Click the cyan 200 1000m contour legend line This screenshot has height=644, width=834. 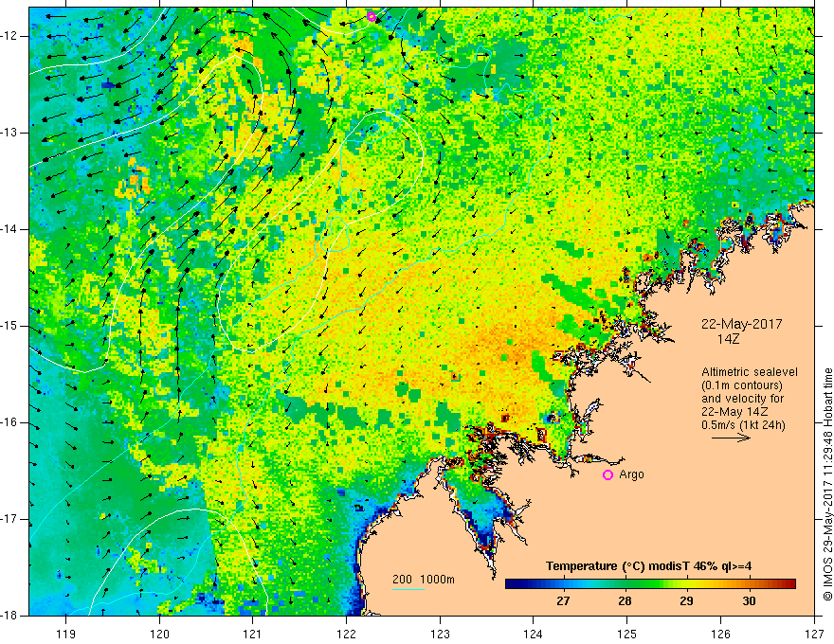pos(408,589)
